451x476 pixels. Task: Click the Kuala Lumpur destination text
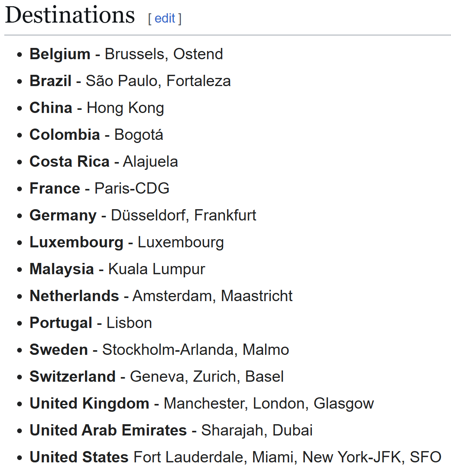pos(157,269)
